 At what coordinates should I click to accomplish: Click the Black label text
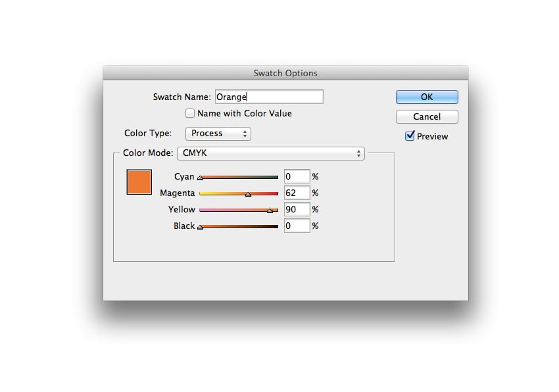coord(184,226)
